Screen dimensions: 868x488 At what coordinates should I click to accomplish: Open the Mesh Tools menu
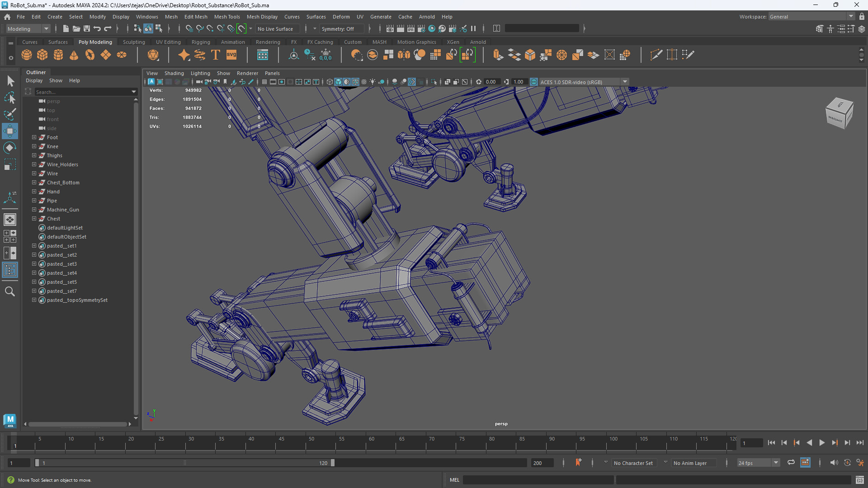point(227,17)
